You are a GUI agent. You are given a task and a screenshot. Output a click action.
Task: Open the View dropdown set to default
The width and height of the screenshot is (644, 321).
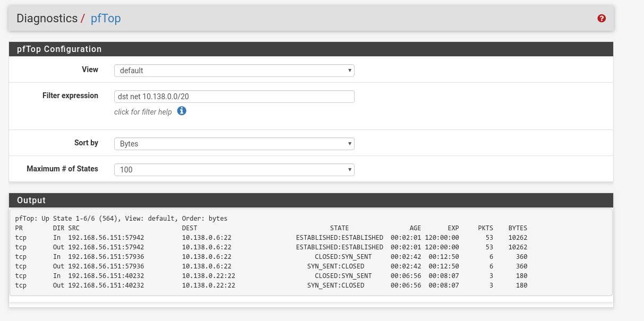[x=234, y=71]
